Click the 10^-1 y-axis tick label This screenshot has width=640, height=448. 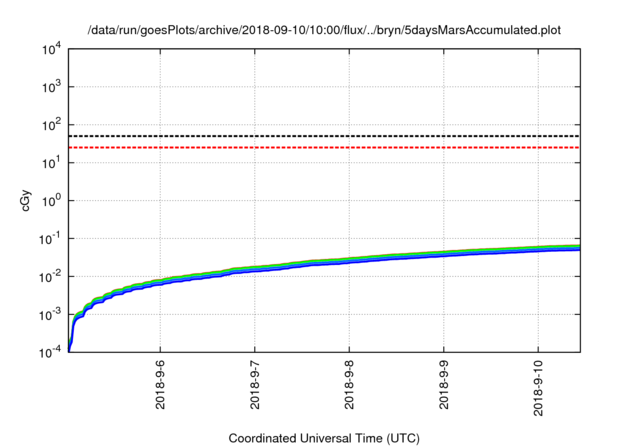tap(50, 239)
